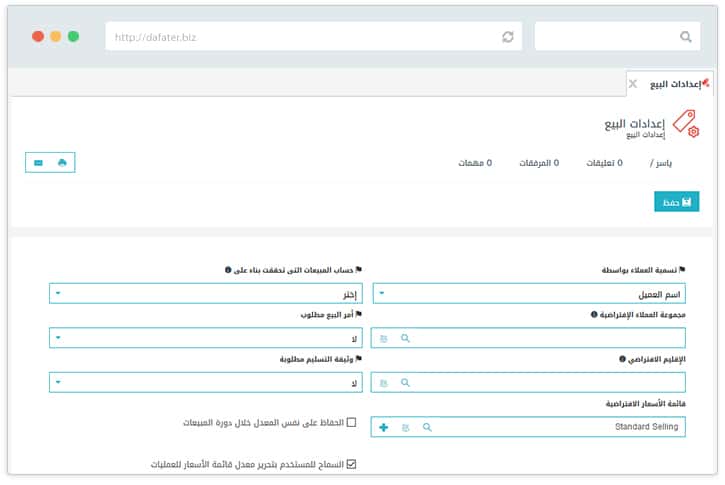Open 0 تعليقات comments item
This screenshot has height=485, width=725.
pos(604,163)
